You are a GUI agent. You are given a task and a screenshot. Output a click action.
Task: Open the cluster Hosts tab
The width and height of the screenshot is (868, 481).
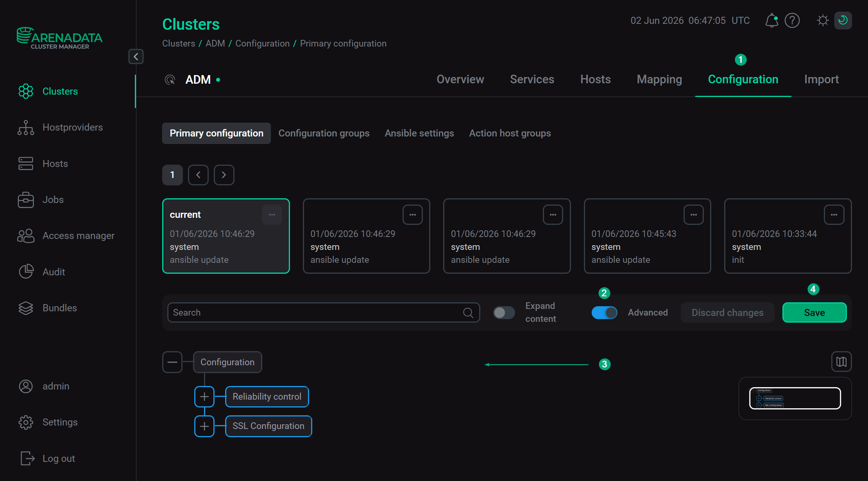tap(596, 79)
